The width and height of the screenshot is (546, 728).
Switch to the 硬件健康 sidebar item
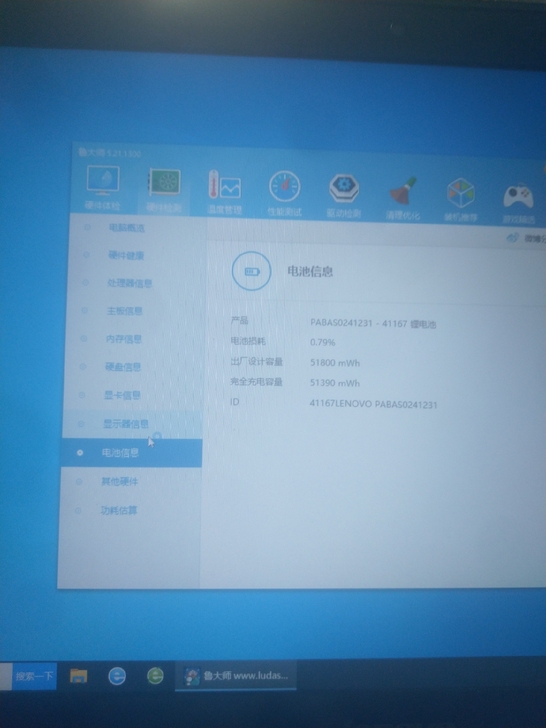126,255
